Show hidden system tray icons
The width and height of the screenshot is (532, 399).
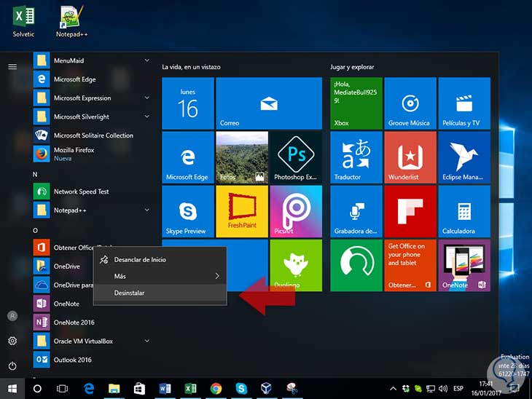(x=393, y=389)
